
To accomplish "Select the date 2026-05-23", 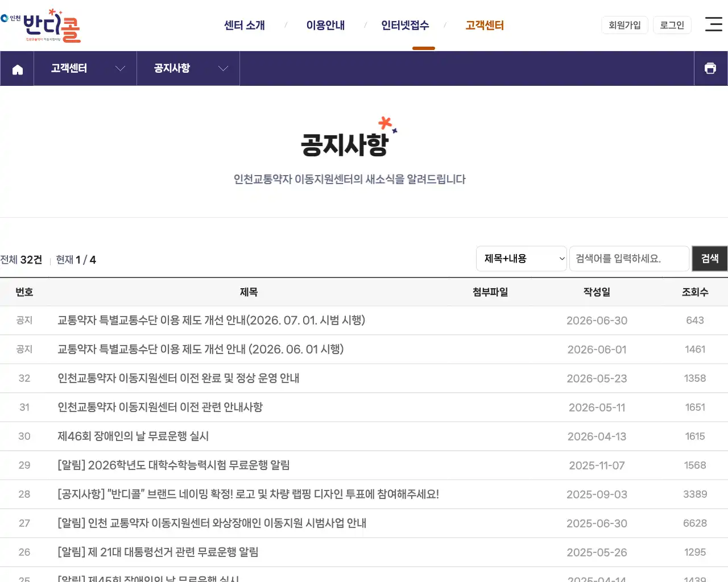I will [597, 379].
